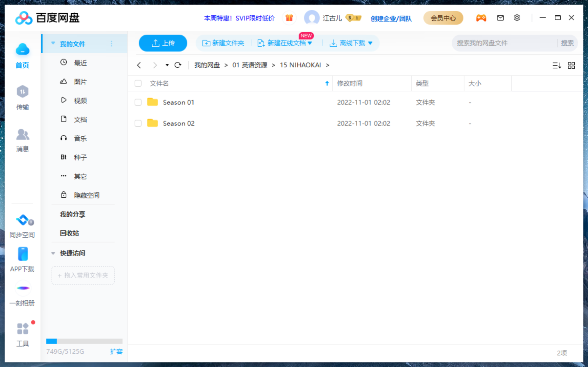The width and height of the screenshot is (588, 367).
Task: Open the 会员中心 membership center
Action: point(443,18)
